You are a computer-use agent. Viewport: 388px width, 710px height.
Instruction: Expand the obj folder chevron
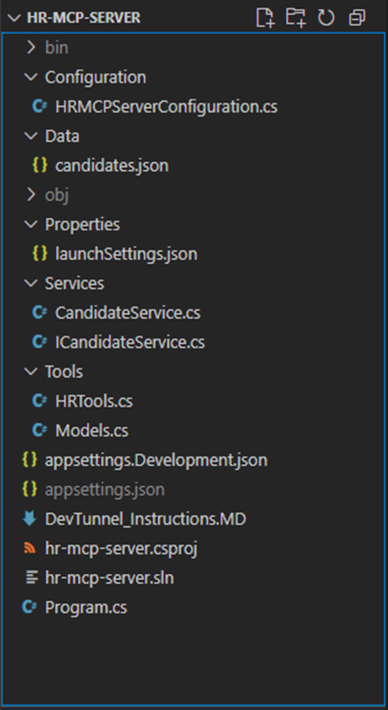[31, 195]
